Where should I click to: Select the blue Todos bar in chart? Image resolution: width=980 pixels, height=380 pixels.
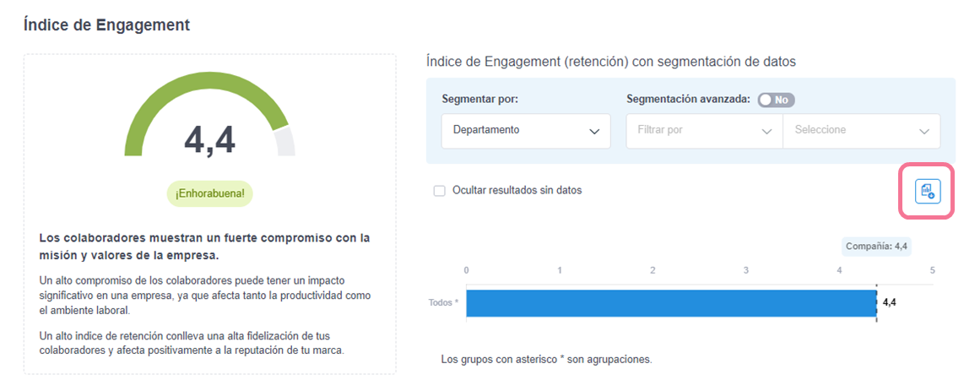[671, 302]
